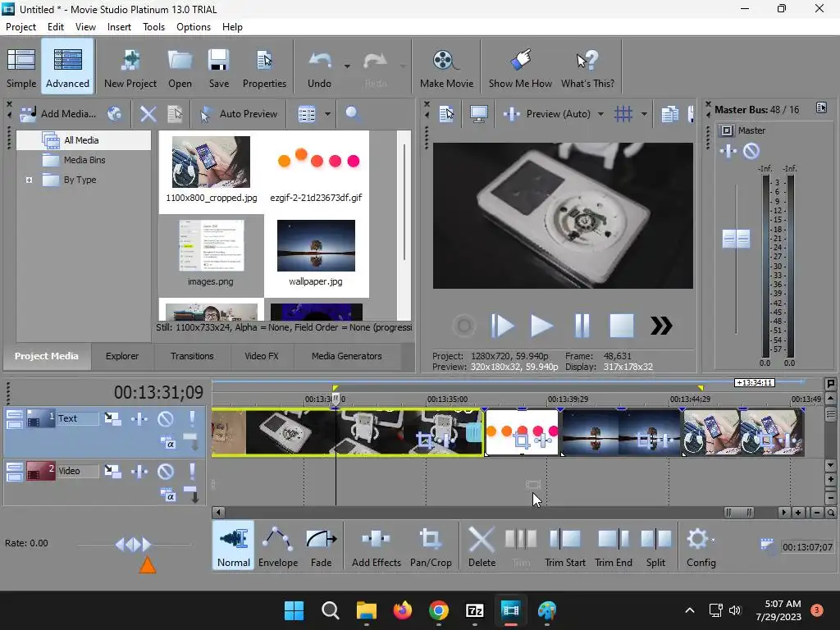Open Track FX on the Text track
Image resolution: width=840 pixels, height=630 pixels.
[139, 418]
